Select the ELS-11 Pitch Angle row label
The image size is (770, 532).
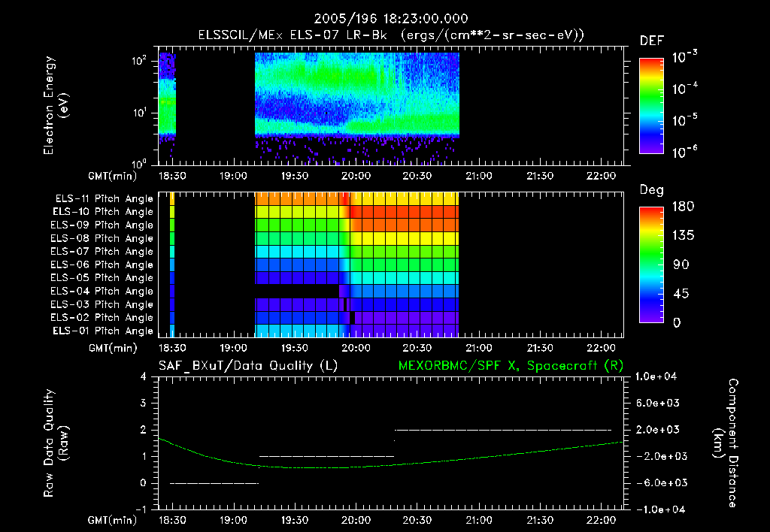[104, 199]
